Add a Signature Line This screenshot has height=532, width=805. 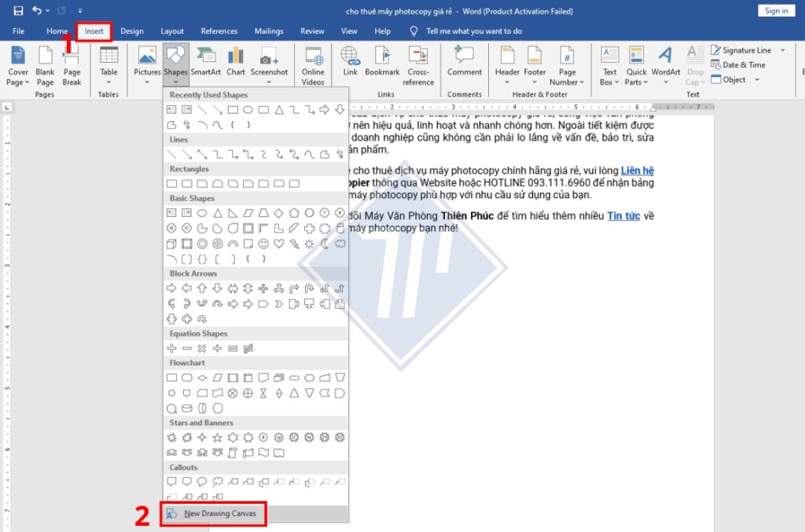click(742, 50)
